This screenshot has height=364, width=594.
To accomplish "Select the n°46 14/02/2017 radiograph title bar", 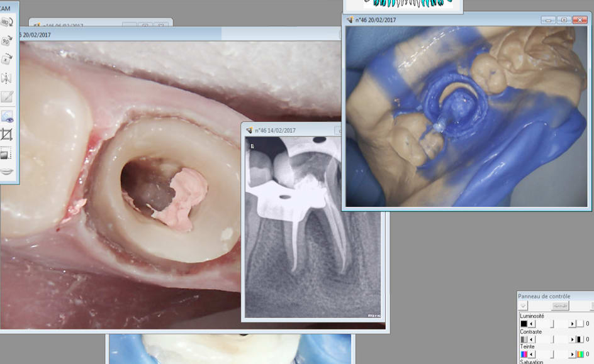I will point(289,130).
